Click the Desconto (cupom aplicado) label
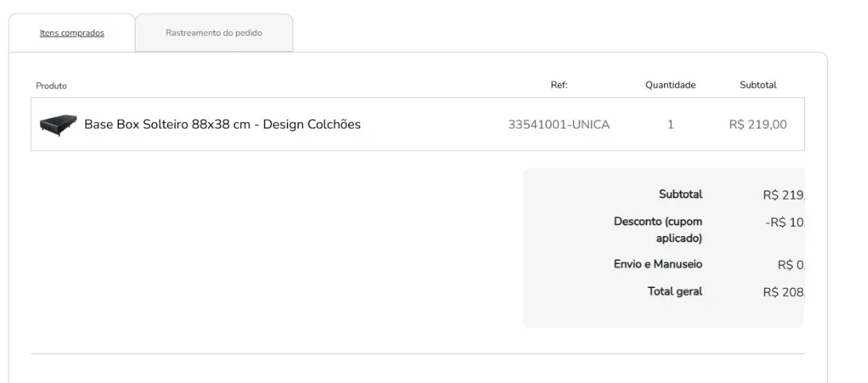Viewport: 868px width, 383px height. [658, 230]
